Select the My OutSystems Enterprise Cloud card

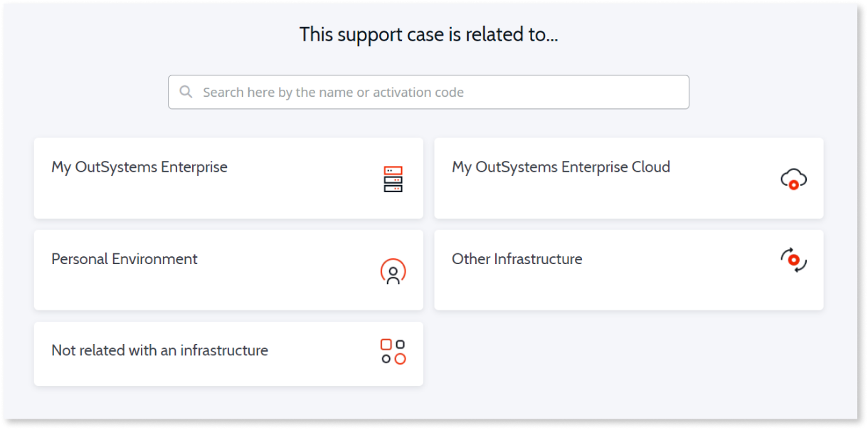click(628, 178)
